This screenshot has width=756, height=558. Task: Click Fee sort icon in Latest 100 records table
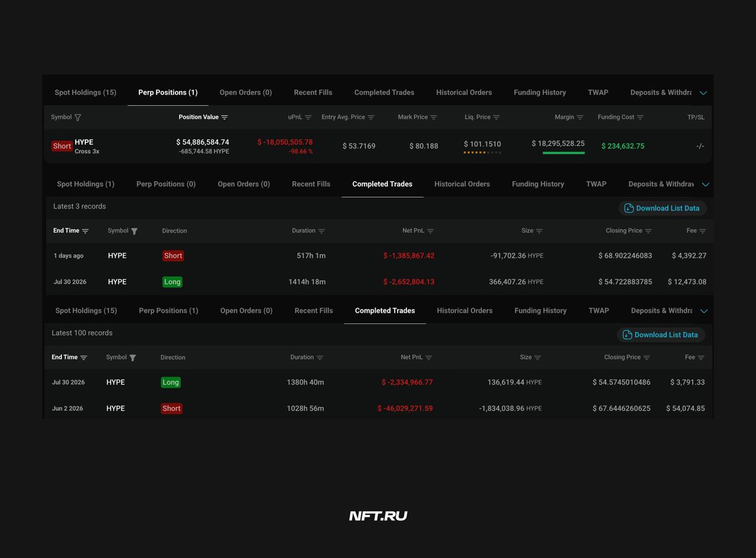coord(700,358)
